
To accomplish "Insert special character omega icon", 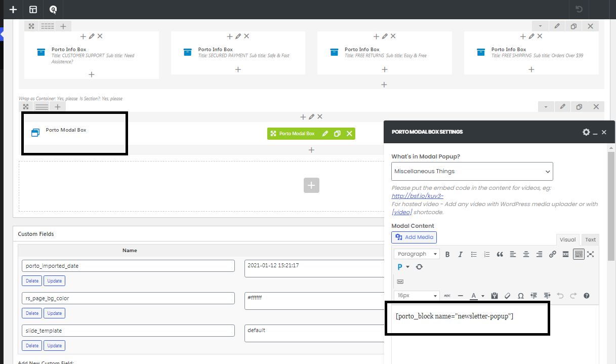I will tap(521, 296).
